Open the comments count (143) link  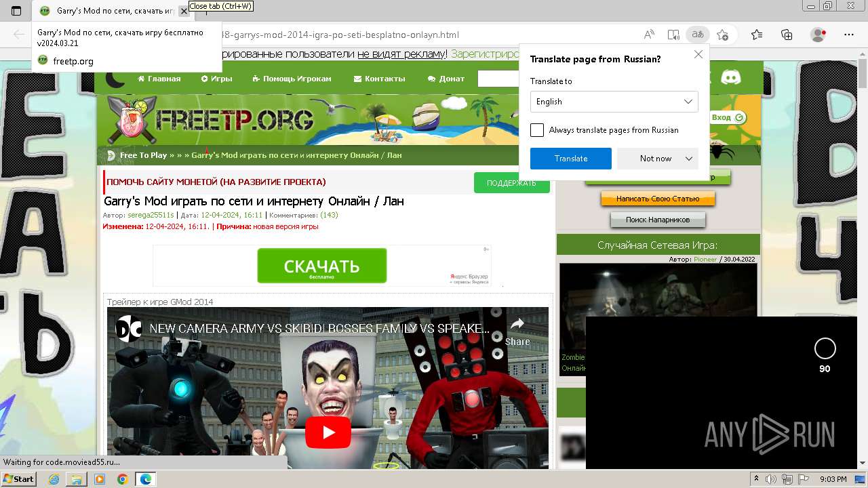click(329, 215)
